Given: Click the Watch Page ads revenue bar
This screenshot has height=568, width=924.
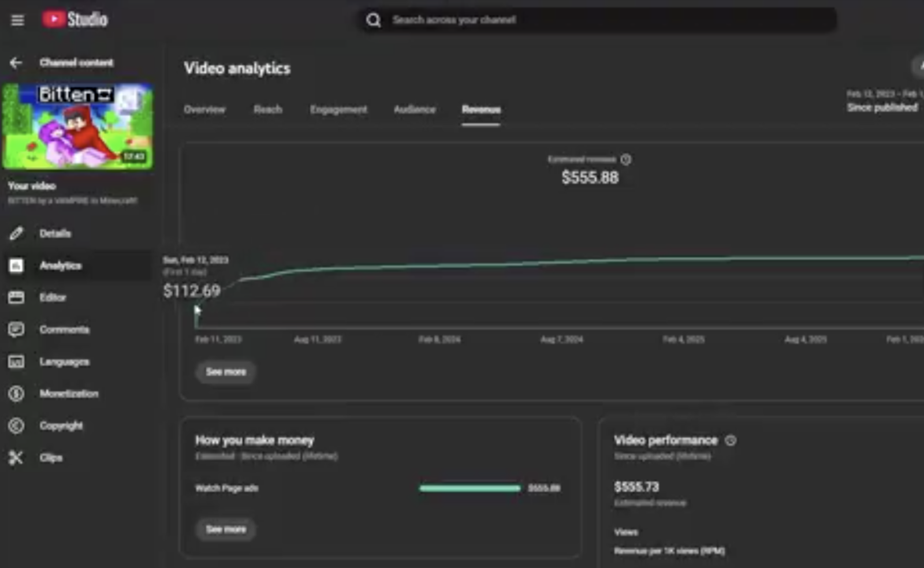Looking at the screenshot, I should coord(470,488).
